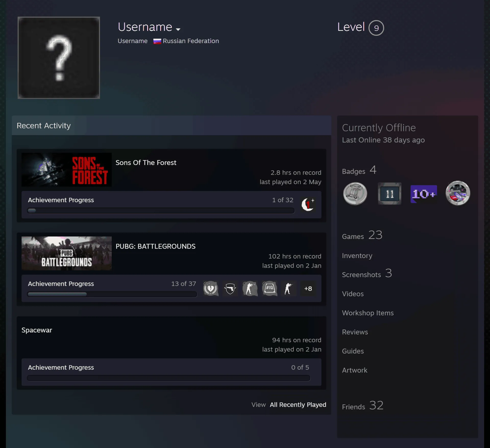The image size is (490, 448).
Task: Open the Friends 32 list
Action: [x=363, y=405]
